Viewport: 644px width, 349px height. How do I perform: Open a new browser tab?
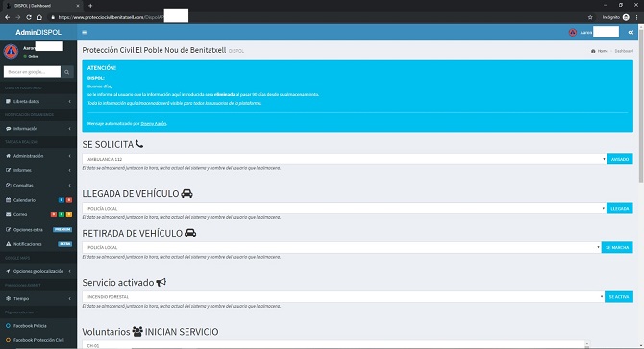click(x=90, y=6)
